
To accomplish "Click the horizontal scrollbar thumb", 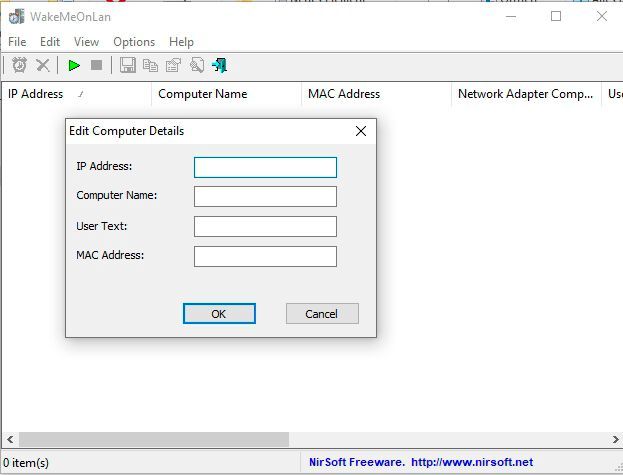I will pos(154,439).
